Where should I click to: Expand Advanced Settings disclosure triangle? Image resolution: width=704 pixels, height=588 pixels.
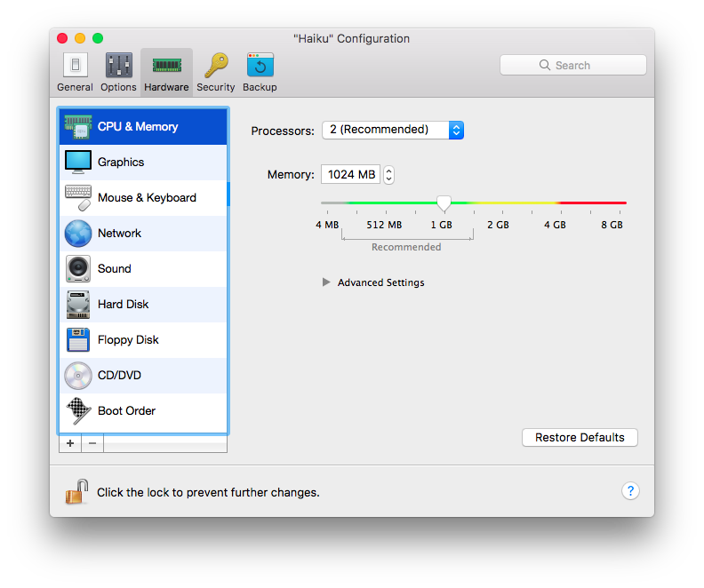[326, 282]
